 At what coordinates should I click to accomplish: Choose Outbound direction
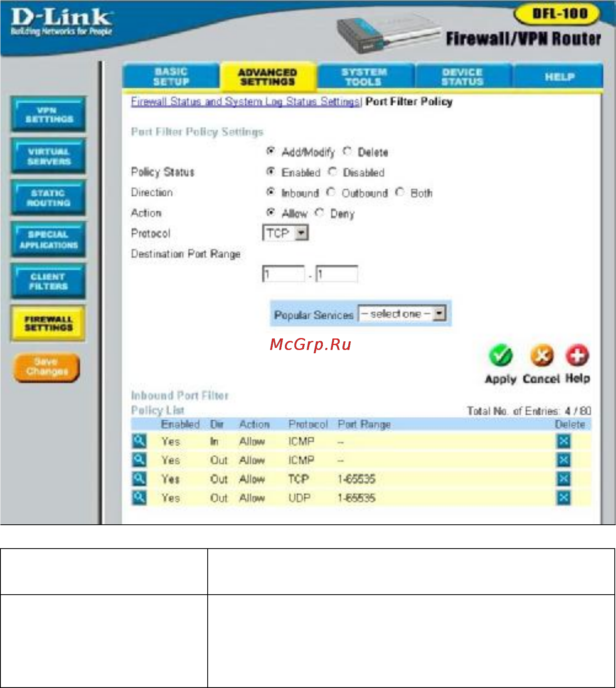click(x=331, y=192)
